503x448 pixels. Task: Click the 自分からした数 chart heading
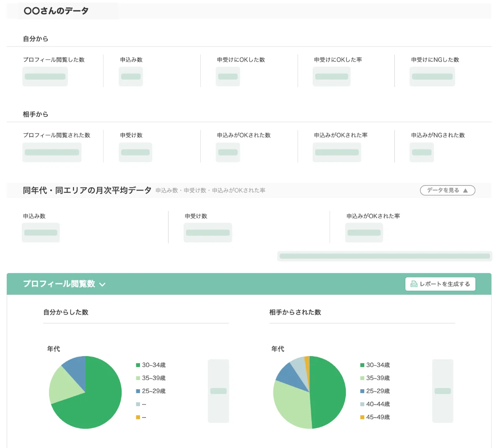(66, 313)
